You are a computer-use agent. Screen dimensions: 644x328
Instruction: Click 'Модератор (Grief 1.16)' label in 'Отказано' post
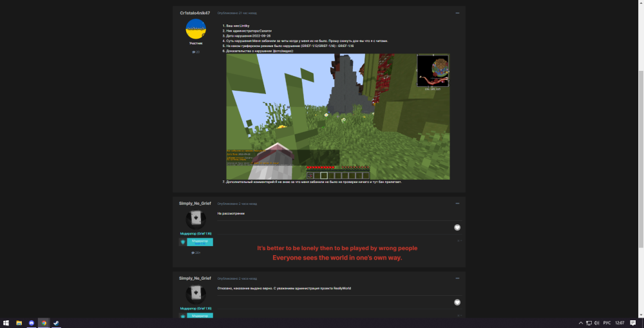pos(196,308)
